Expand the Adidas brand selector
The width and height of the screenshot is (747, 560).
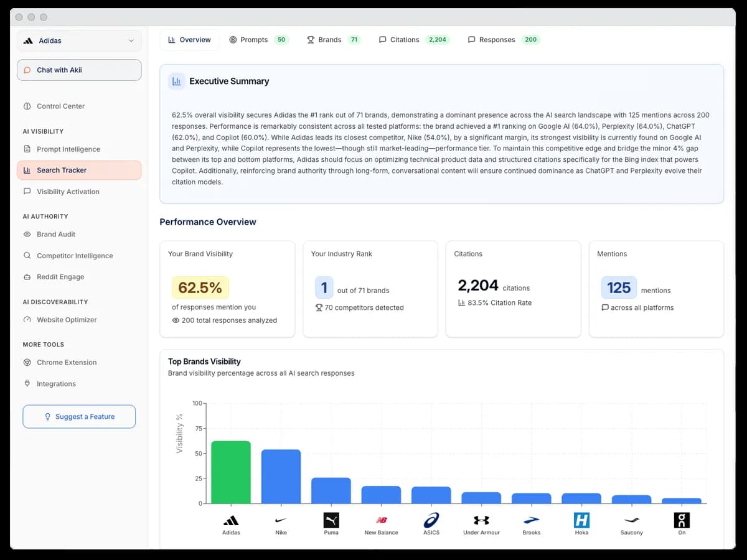(x=79, y=40)
